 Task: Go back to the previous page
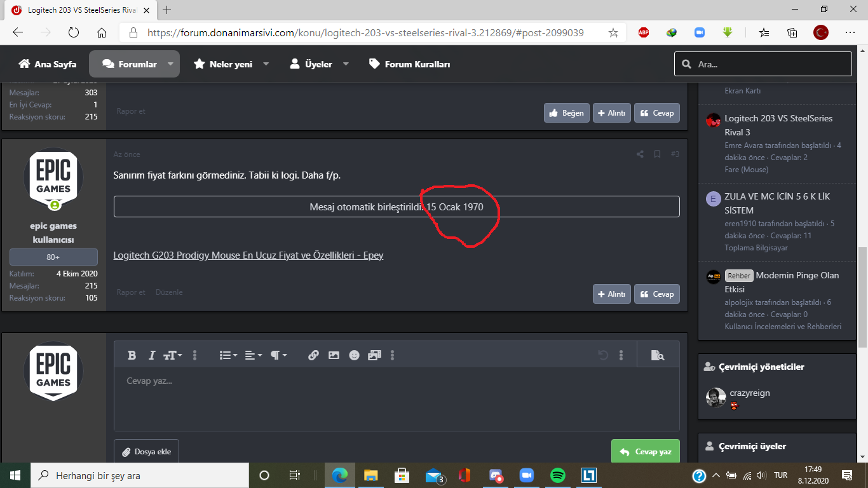coord(18,32)
